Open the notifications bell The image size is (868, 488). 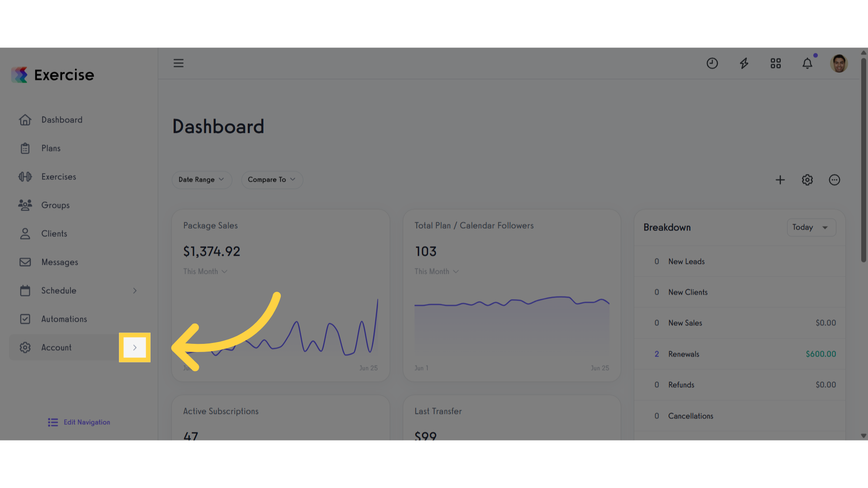point(807,63)
